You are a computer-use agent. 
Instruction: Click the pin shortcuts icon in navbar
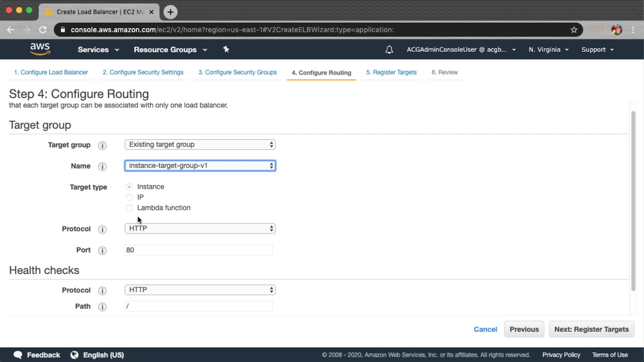pos(226,49)
